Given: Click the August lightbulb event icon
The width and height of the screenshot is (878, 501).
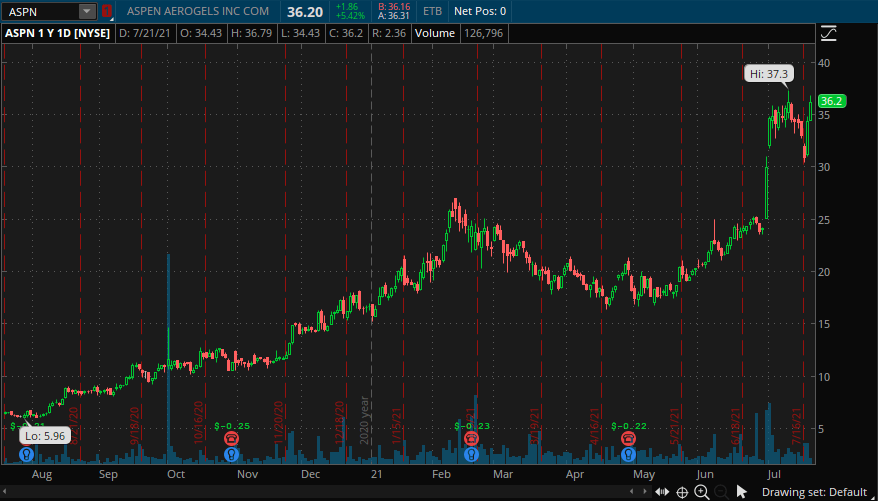Looking at the screenshot, I should (26, 454).
